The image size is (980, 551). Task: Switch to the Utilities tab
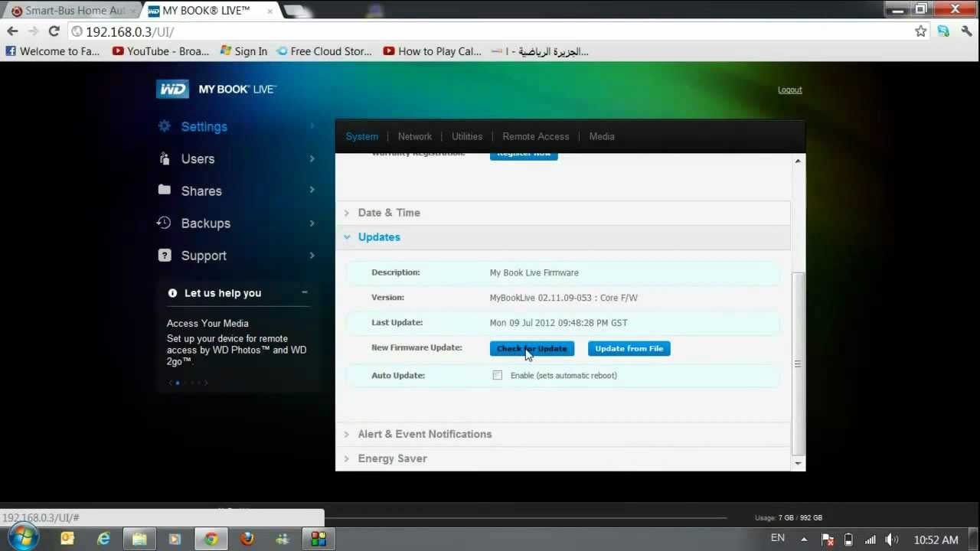coord(467,136)
